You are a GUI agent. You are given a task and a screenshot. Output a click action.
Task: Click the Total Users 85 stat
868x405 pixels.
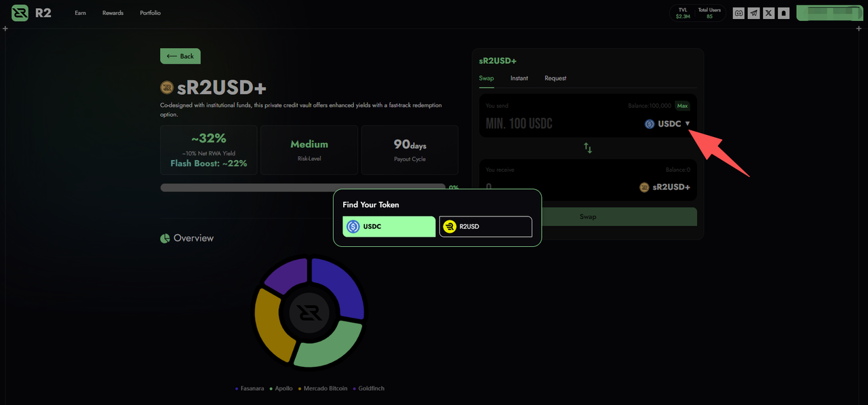(709, 13)
